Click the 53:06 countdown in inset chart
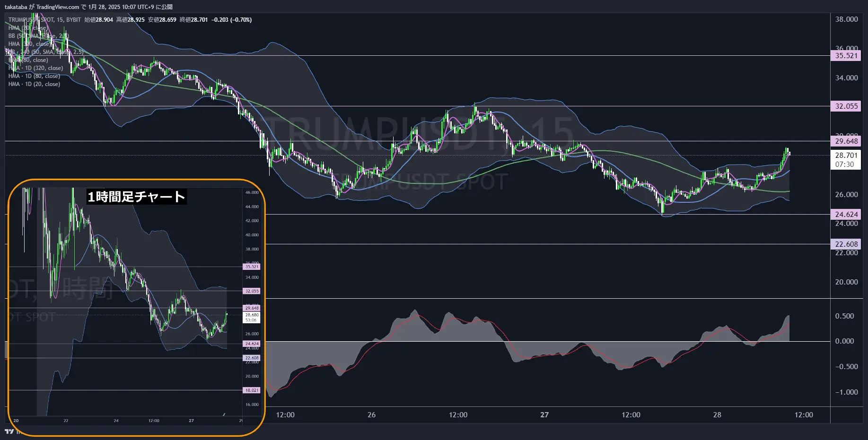 251,320
